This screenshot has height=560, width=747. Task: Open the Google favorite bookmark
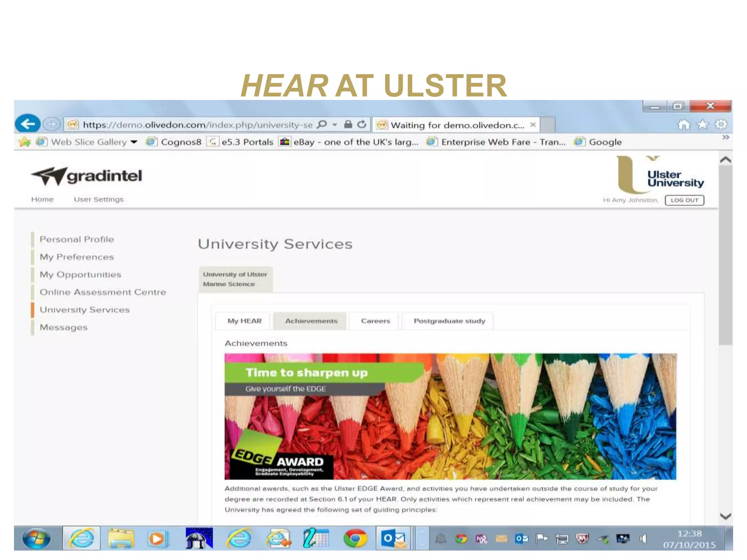(598, 142)
